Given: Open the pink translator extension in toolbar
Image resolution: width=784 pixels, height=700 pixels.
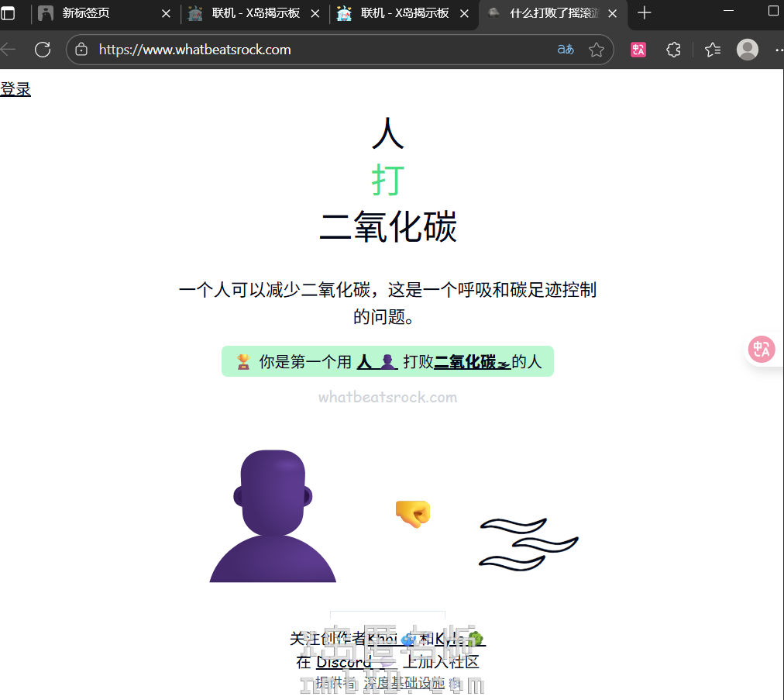Looking at the screenshot, I should point(638,50).
